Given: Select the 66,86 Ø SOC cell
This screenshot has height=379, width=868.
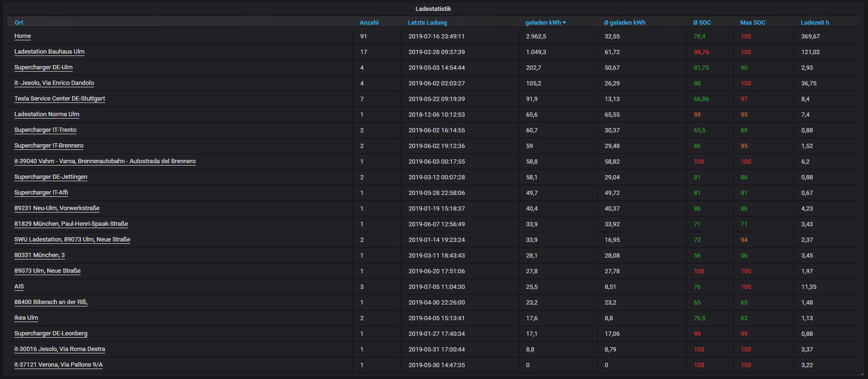Looking at the screenshot, I should click(x=701, y=99).
